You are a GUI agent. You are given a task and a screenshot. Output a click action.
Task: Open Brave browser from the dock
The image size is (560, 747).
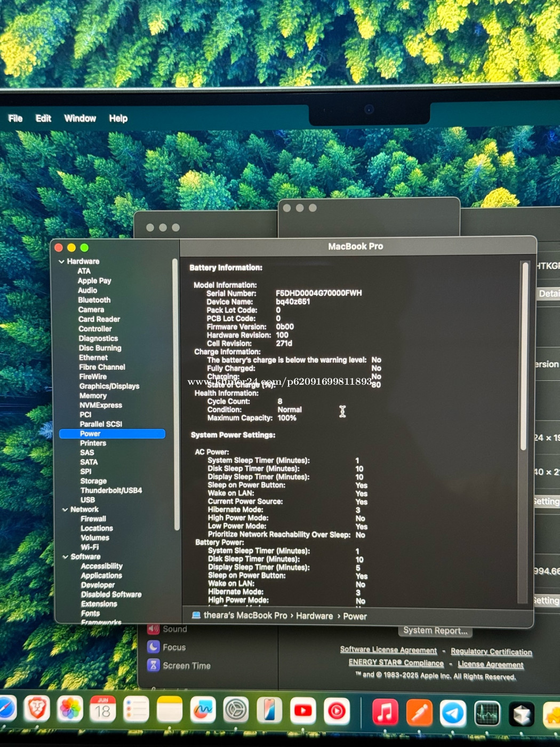pos(37,709)
